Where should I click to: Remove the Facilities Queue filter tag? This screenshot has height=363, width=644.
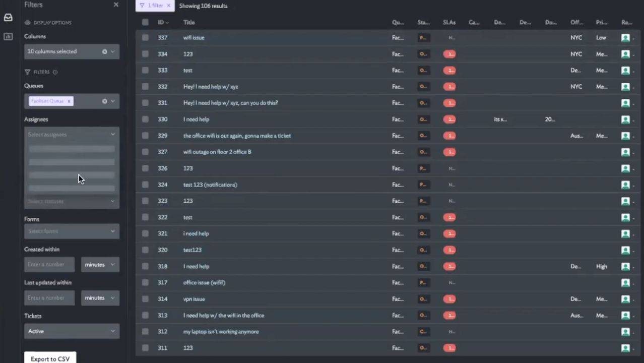click(69, 101)
